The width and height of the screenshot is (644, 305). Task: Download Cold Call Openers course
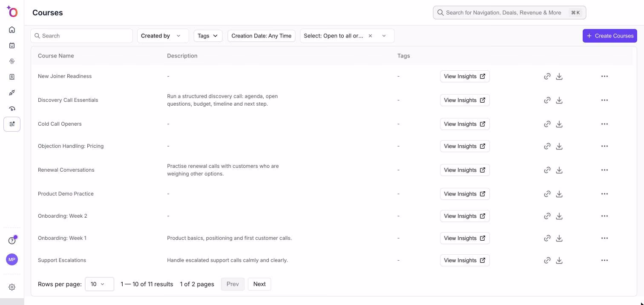point(559,124)
